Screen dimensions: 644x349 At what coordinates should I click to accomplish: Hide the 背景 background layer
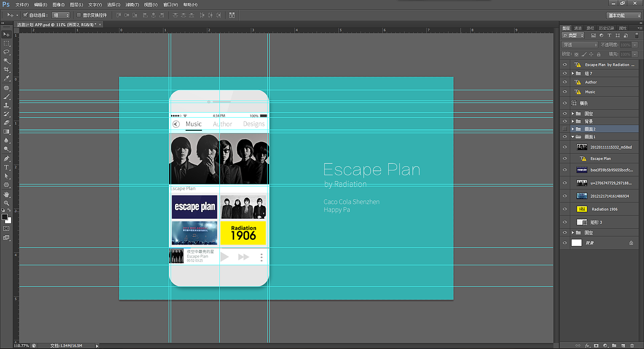point(565,243)
